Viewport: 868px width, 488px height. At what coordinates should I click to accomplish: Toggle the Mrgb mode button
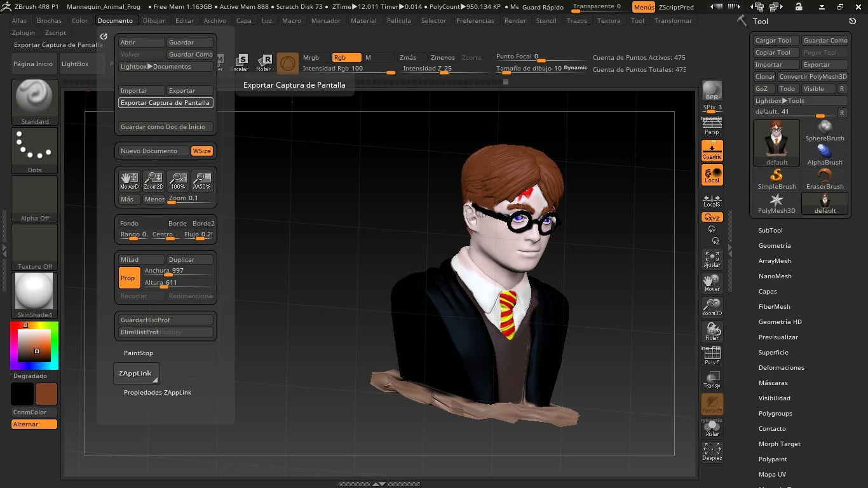tap(316, 57)
